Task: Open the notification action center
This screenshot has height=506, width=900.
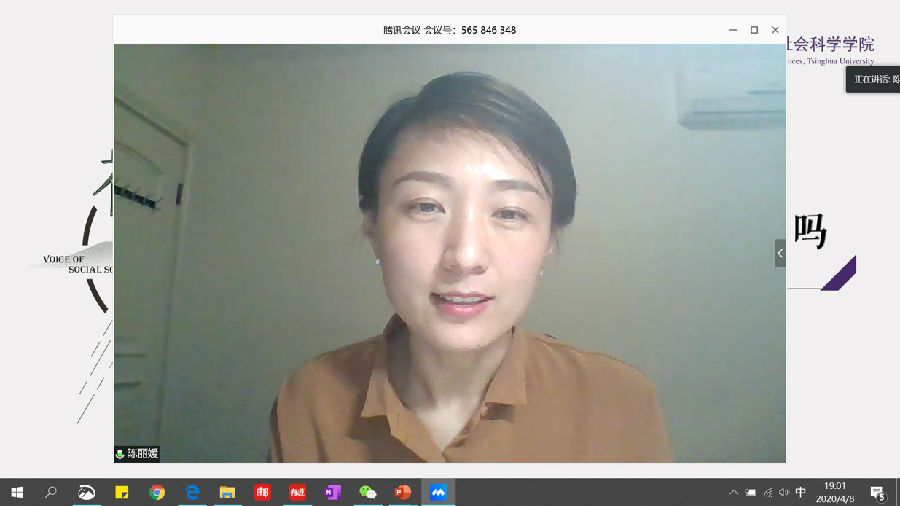Action: click(878, 492)
